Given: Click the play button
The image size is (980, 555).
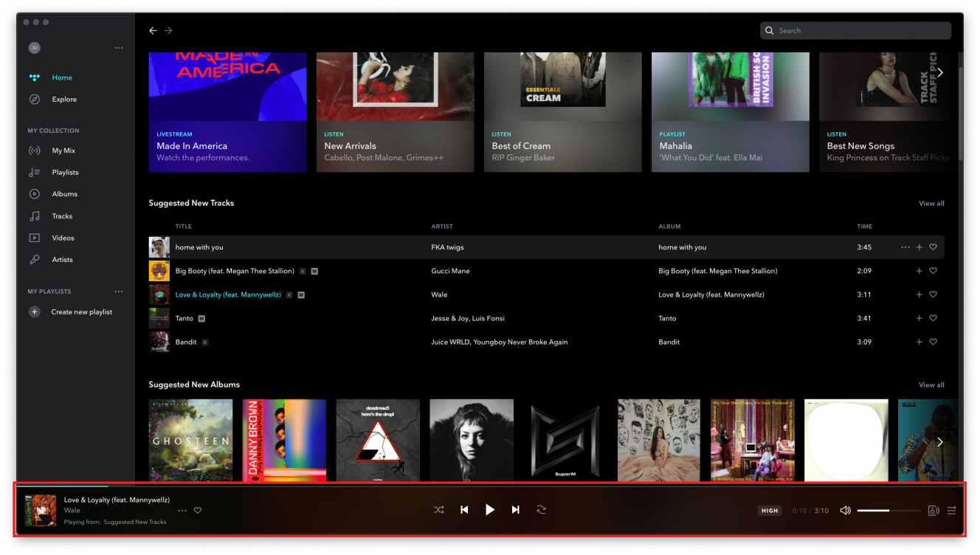Looking at the screenshot, I should click(489, 510).
